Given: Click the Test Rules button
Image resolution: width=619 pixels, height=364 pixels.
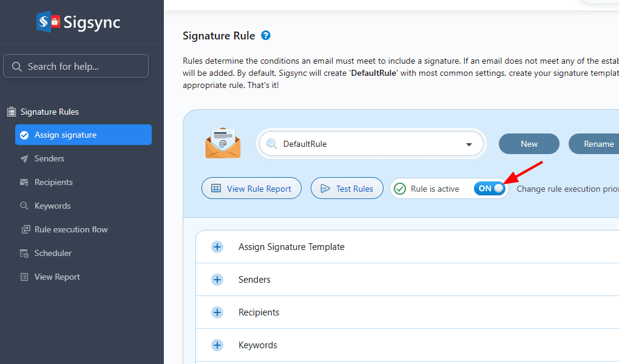Looking at the screenshot, I should coord(347,189).
